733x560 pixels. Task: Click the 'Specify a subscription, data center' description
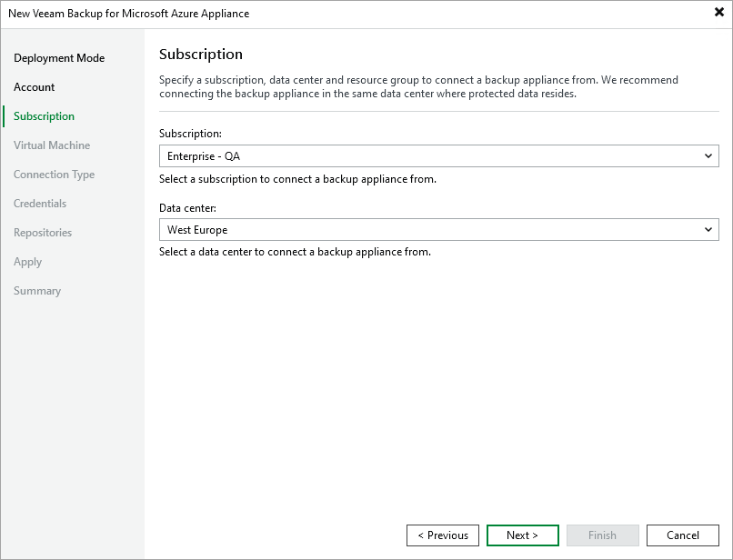418,87
